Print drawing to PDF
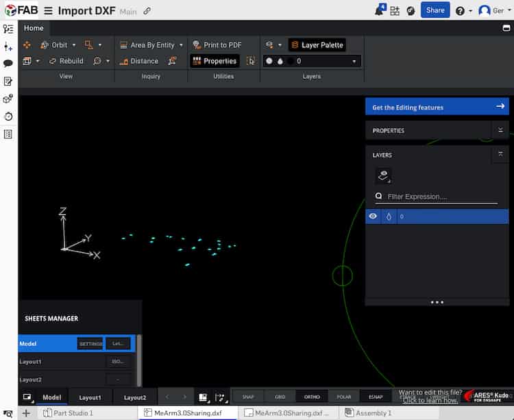 [217, 45]
